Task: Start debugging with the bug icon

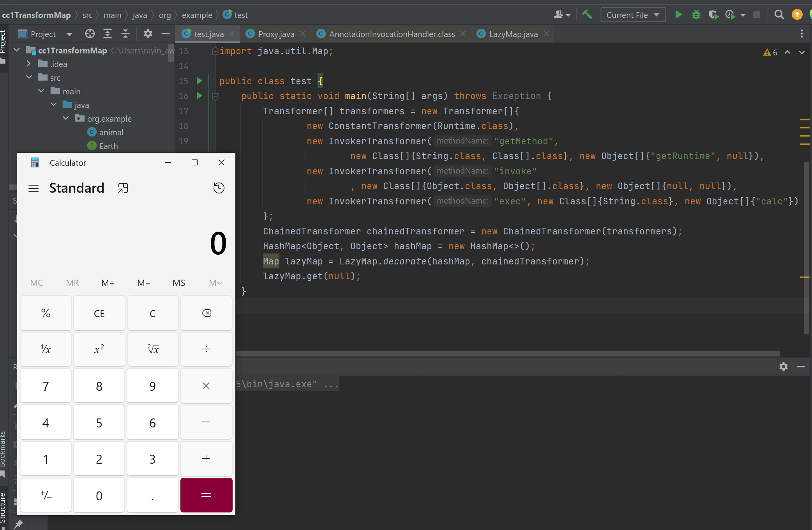Action: pyautogui.click(x=696, y=15)
